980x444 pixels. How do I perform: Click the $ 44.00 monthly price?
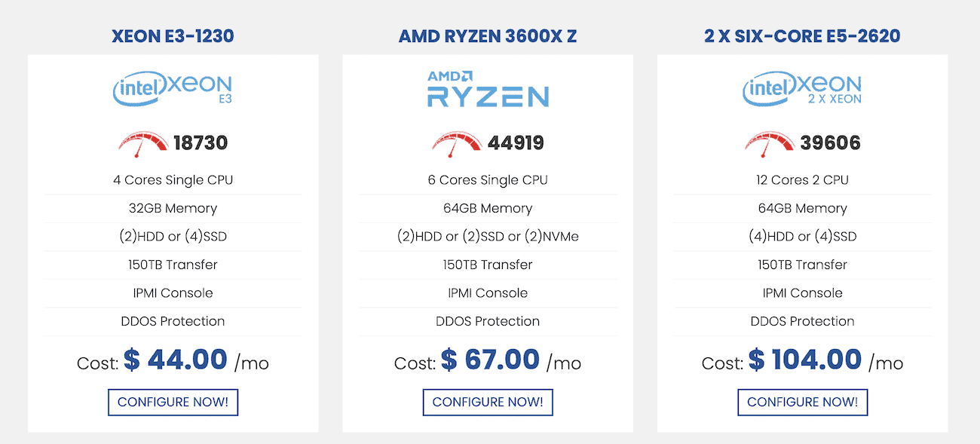pos(176,360)
